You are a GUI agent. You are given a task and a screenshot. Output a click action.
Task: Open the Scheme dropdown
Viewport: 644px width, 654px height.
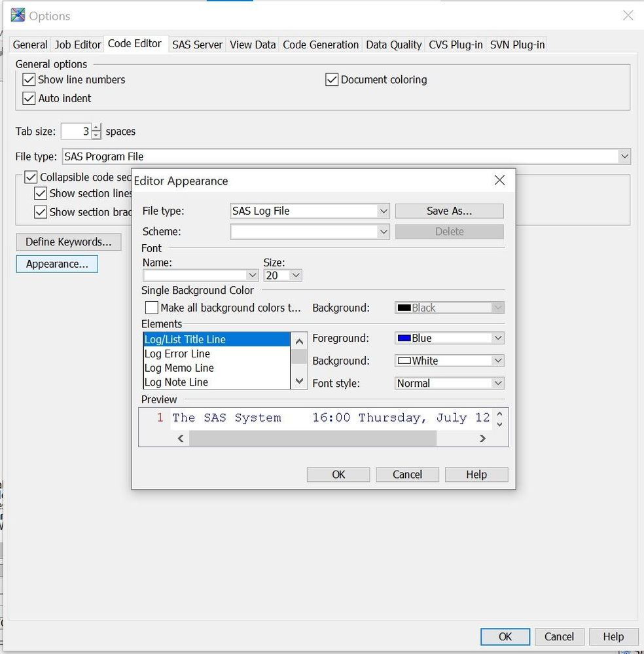[x=384, y=232]
